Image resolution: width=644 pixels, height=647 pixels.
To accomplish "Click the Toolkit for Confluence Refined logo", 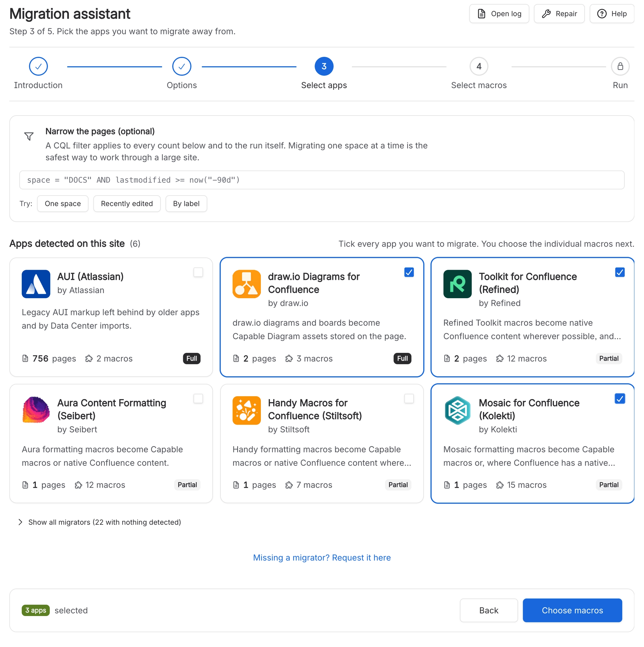I will [458, 284].
